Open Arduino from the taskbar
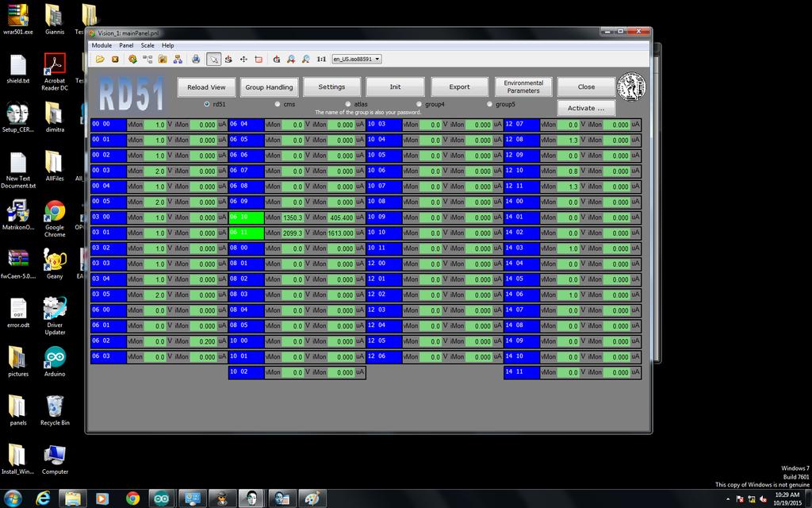 162,498
